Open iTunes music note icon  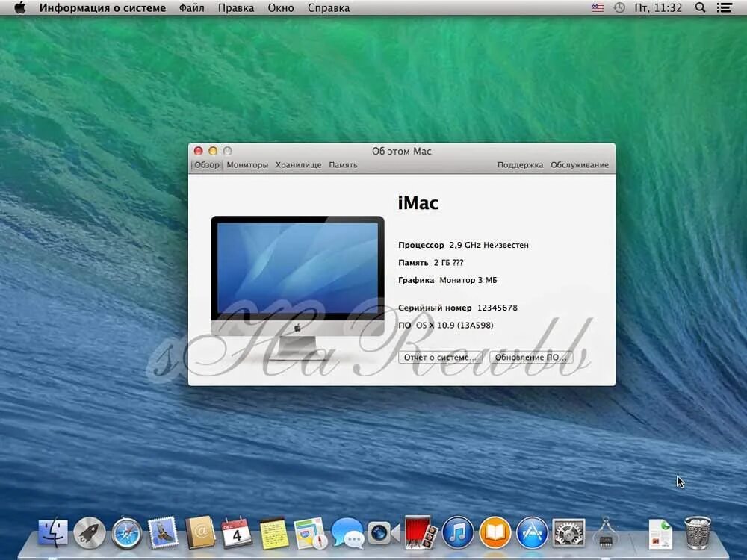[x=458, y=532]
